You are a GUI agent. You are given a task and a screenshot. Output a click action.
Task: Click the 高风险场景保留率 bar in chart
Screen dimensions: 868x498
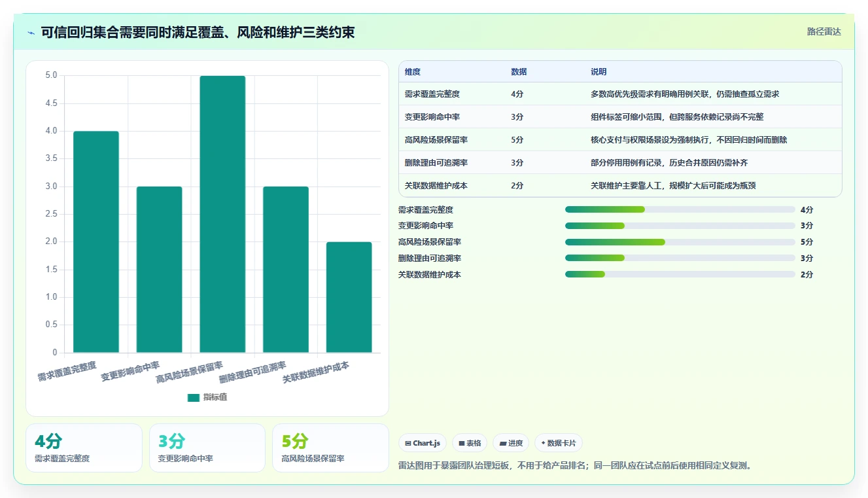[222, 214]
